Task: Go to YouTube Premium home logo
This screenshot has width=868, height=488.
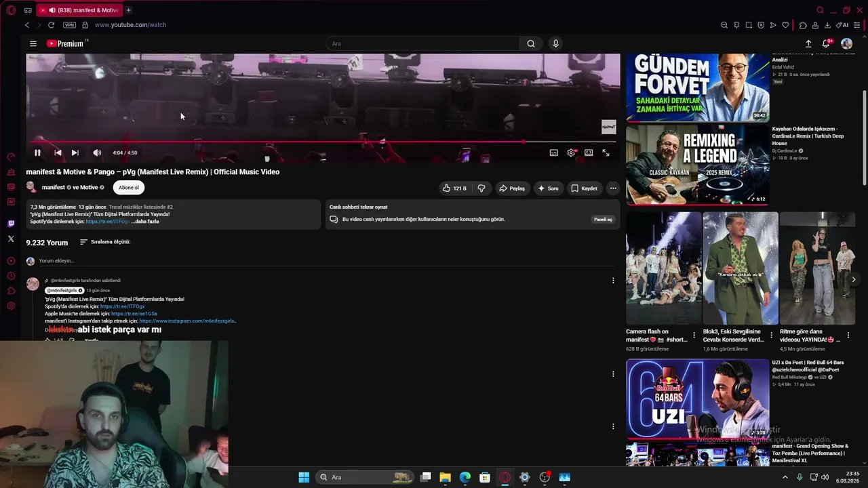Action: point(66,43)
